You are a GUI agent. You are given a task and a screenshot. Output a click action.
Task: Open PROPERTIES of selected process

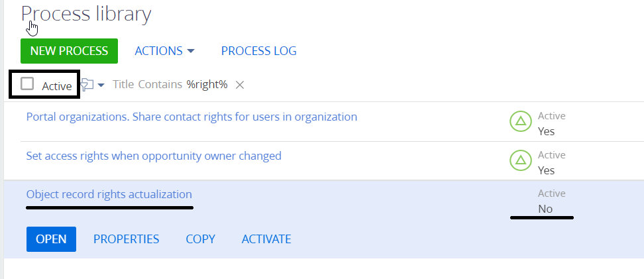point(126,239)
